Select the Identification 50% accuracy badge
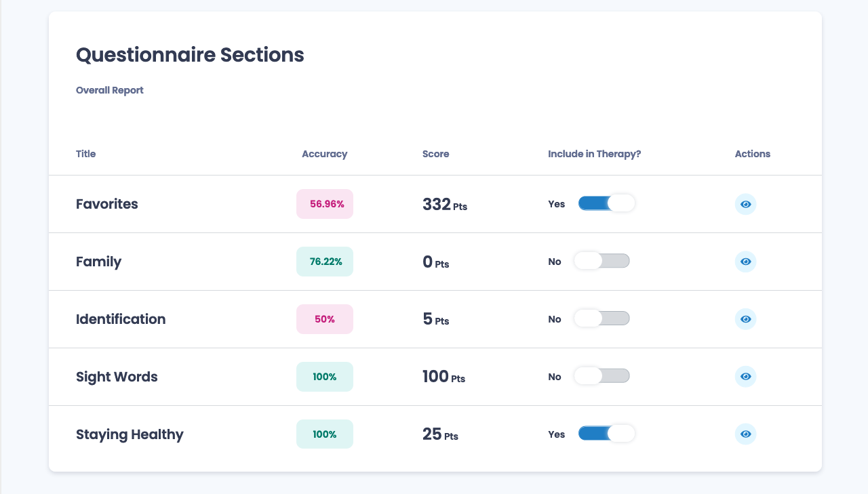 [x=325, y=319]
